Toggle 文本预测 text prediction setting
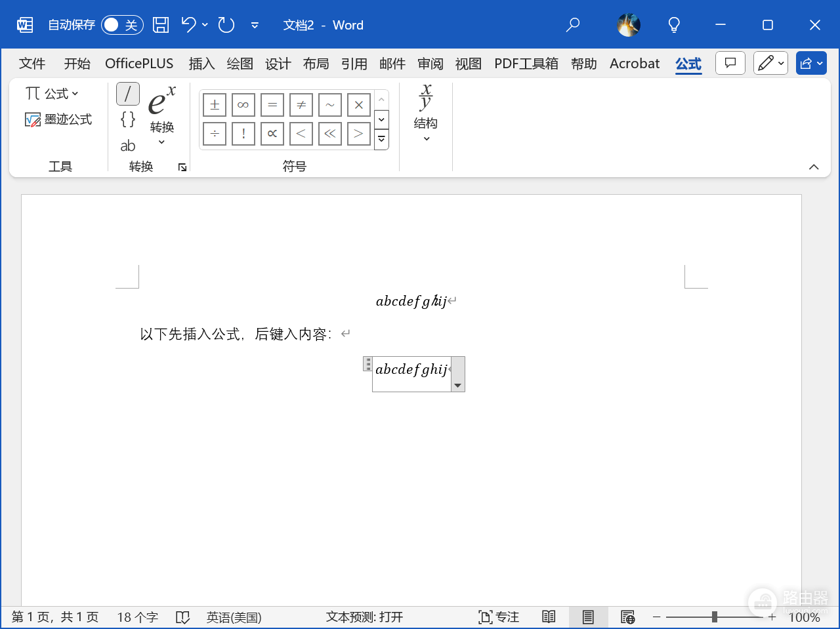840x629 pixels. [364, 617]
